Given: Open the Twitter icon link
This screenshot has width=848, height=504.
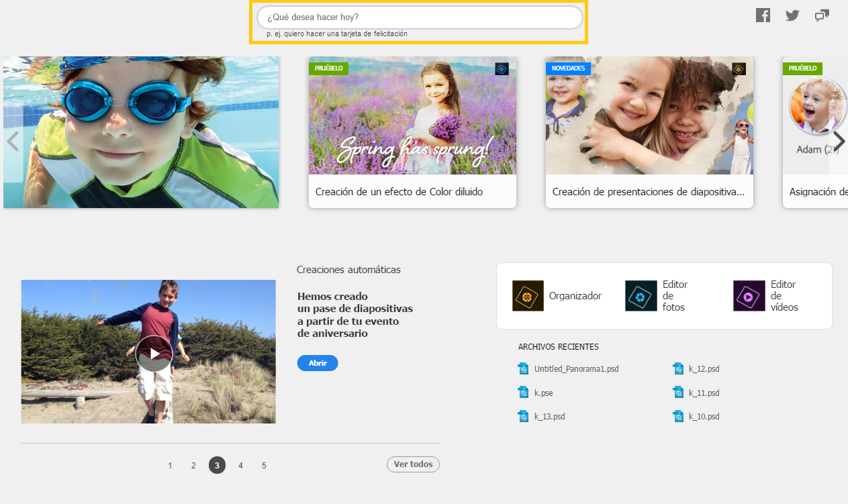Looking at the screenshot, I should [792, 15].
